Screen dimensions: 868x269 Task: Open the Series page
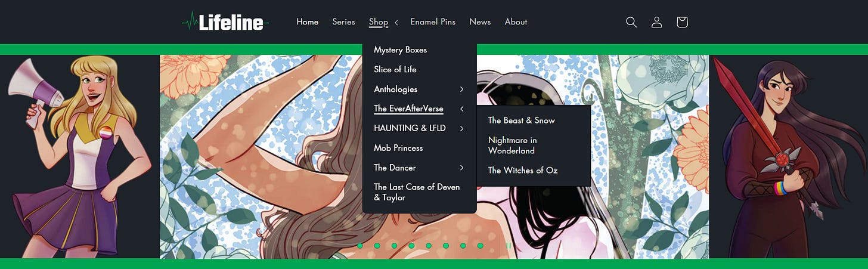coord(343,21)
